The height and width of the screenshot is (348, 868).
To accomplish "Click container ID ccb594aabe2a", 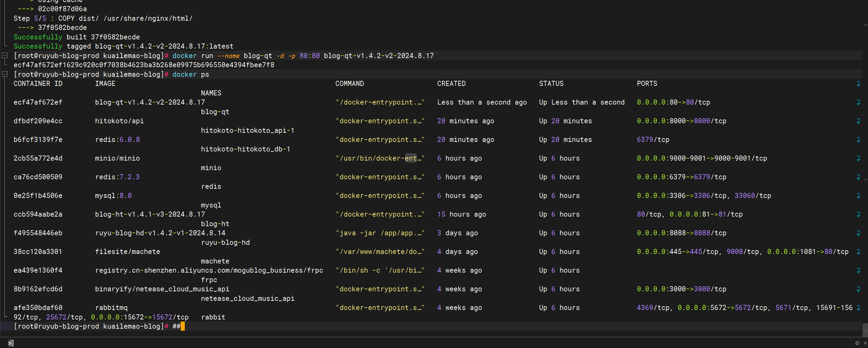I will pos(38,214).
